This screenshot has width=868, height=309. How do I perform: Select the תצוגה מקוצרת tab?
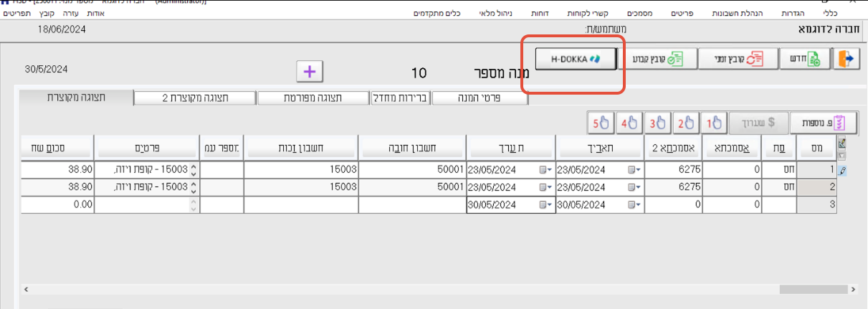pyautogui.click(x=77, y=97)
